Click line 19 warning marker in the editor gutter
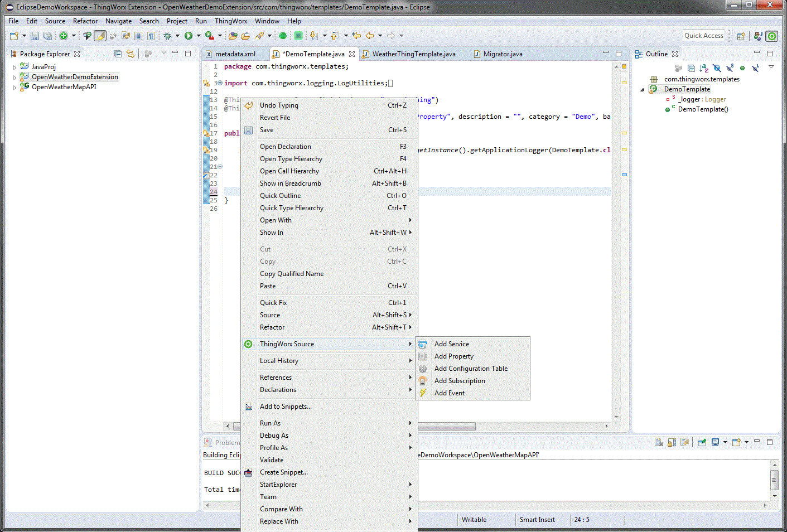The width and height of the screenshot is (787, 532). [x=206, y=149]
